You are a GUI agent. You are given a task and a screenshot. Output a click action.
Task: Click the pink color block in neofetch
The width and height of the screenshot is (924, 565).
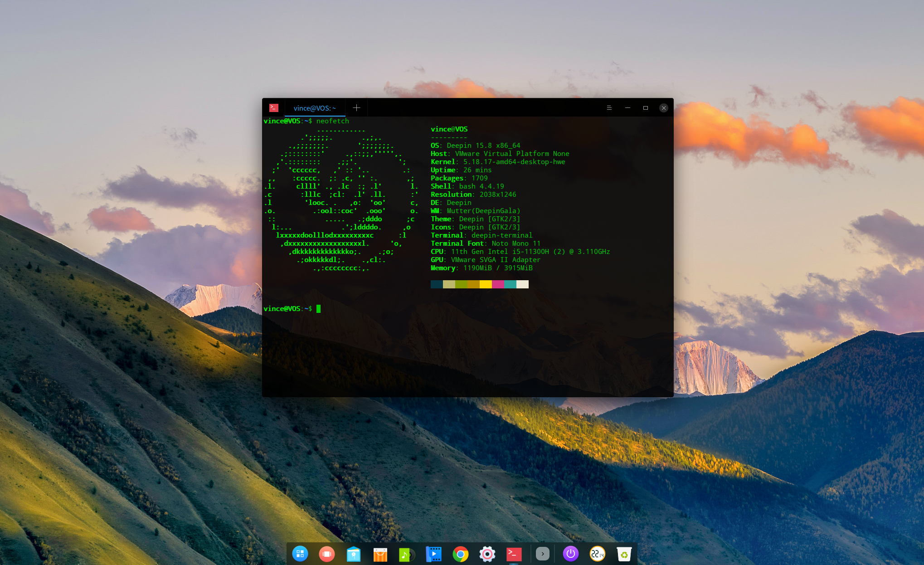498,284
